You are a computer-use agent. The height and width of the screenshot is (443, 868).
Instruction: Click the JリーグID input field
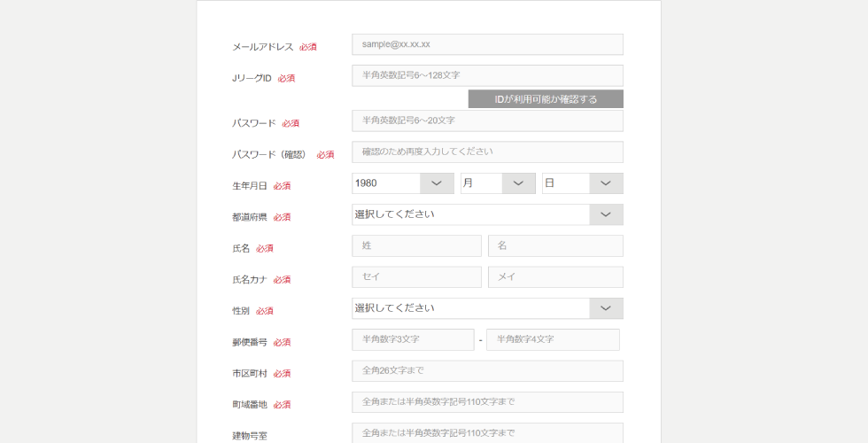[x=487, y=75]
